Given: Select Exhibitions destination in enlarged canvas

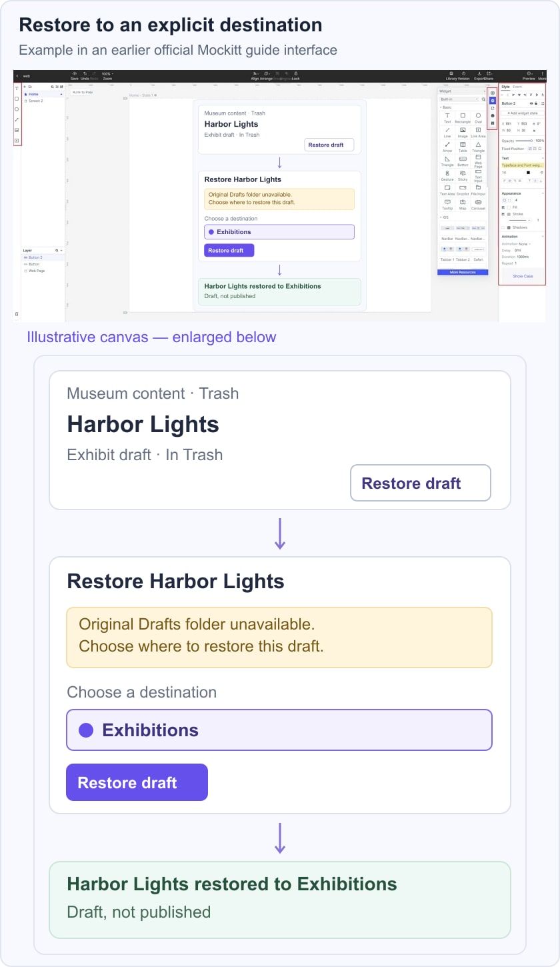Looking at the screenshot, I should click(x=279, y=730).
